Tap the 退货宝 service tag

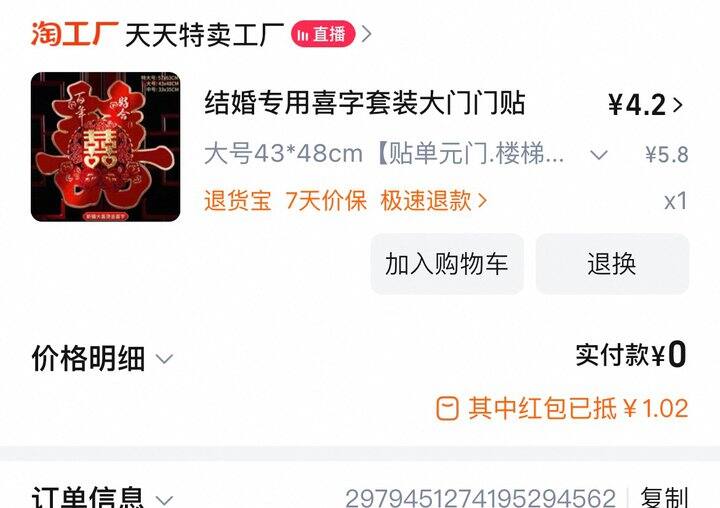click(x=237, y=201)
